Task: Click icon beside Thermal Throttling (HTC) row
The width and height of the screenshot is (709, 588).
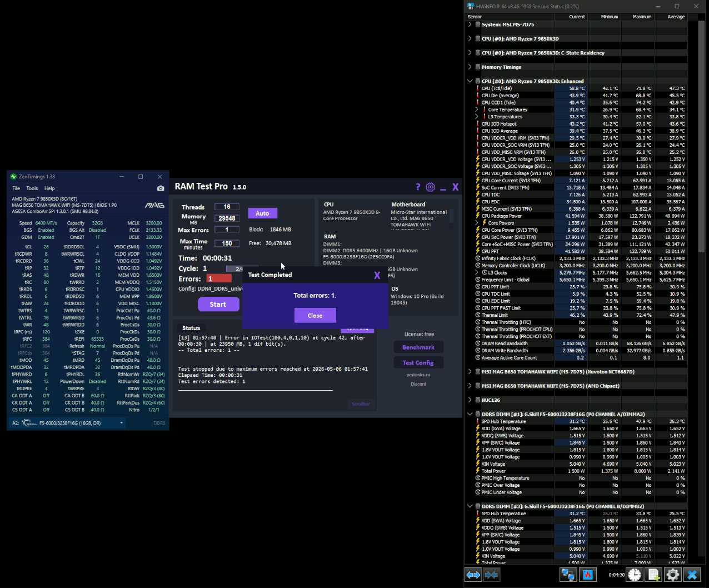Action: pos(478,322)
